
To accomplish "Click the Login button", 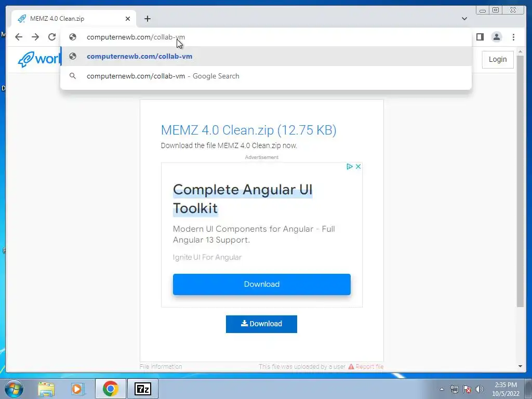I will pos(498,59).
